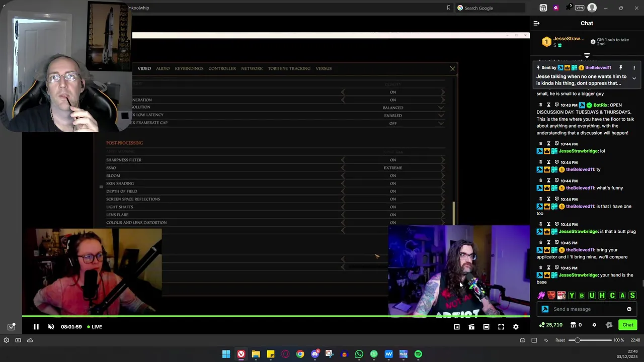Open Windows Start menu

226,354
